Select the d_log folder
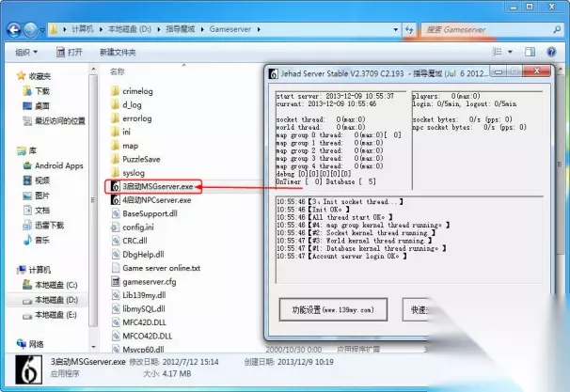This screenshot has width=570, height=392. point(126,104)
